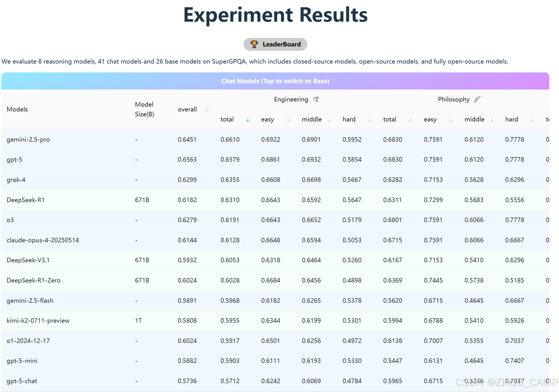
Task: Click Engineering total 0.6610 cell
Action: coord(230,139)
